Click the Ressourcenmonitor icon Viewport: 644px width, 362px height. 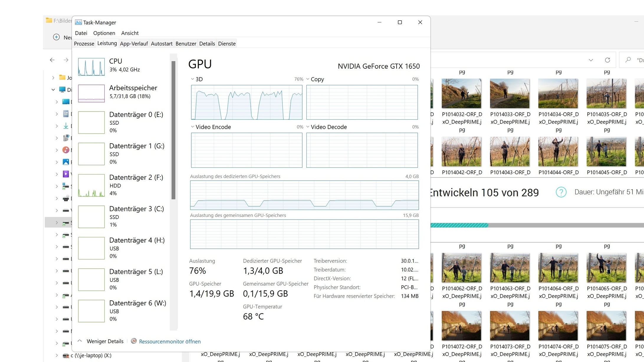pyautogui.click(x=134, y=341)
